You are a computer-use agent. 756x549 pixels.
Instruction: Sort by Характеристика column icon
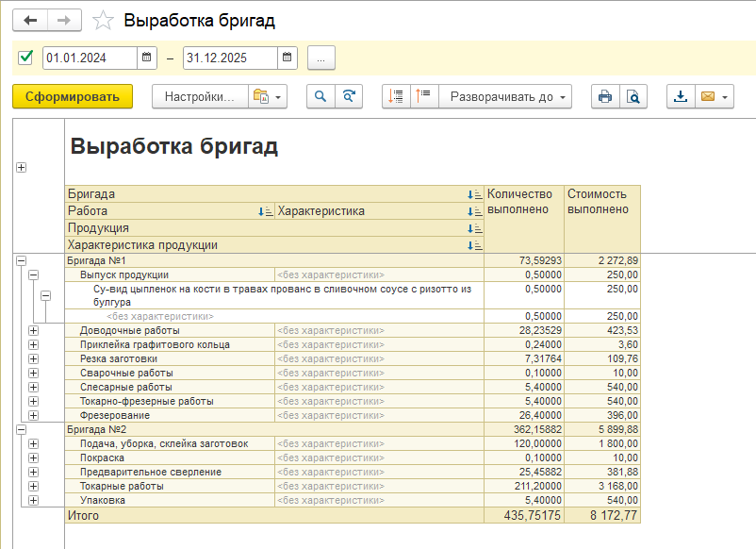tap(474, 211)
